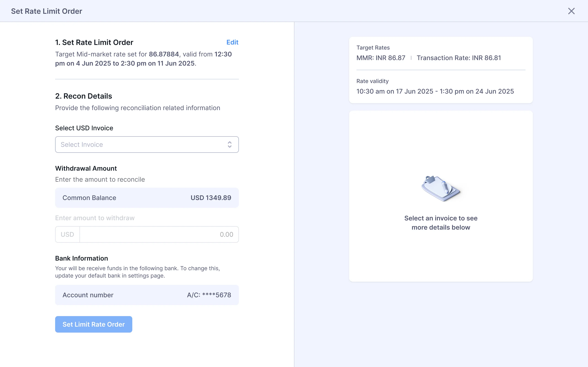Select the MMR: INR 86.87 value

pyautogui.click(x=381, y=58)
